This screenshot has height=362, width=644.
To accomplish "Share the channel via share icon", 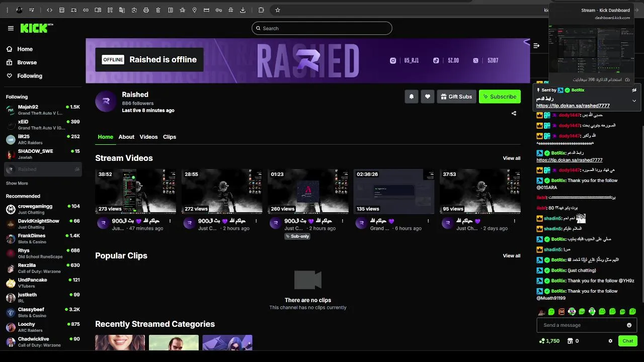I will [514, 113].
